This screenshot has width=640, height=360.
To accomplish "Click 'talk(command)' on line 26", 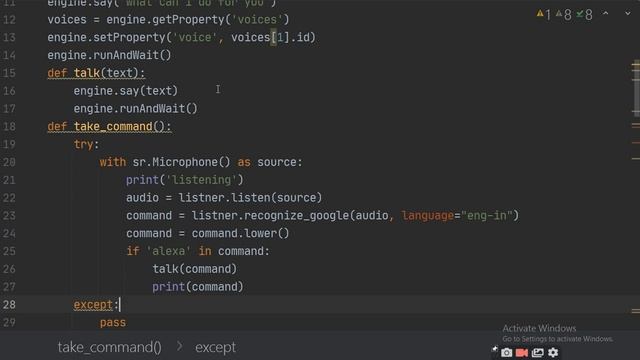I will coord(195,269).
